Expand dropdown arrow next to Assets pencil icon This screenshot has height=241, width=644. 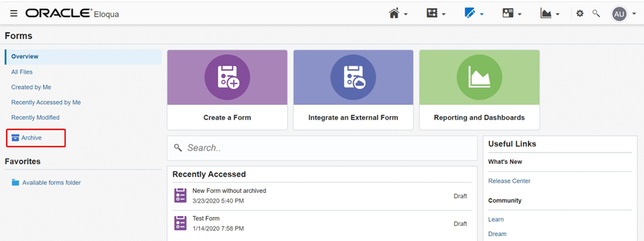click(482, 15)
